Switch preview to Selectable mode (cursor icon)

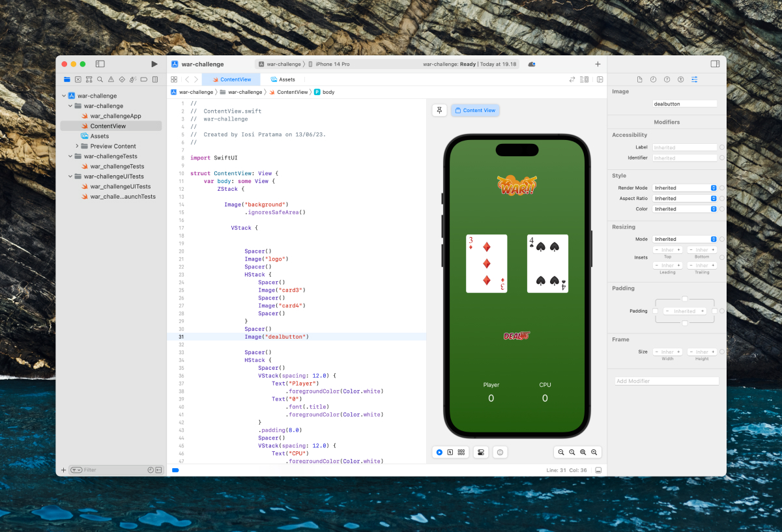450,452
